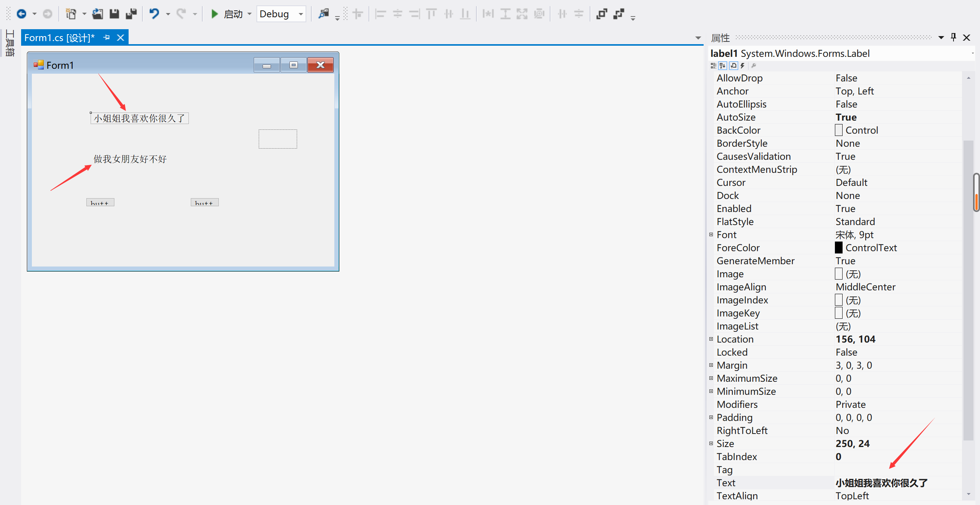
Task: Click the Start debug button label
Action: [233, 14]
